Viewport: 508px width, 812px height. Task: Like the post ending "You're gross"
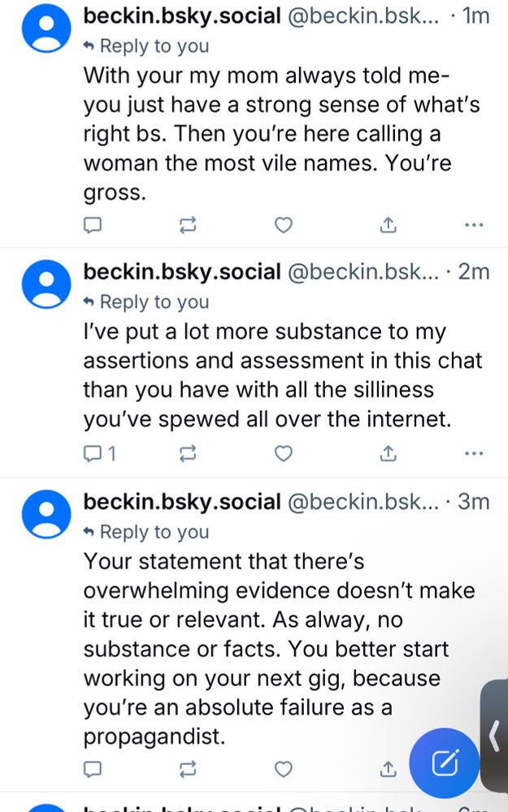283,224
